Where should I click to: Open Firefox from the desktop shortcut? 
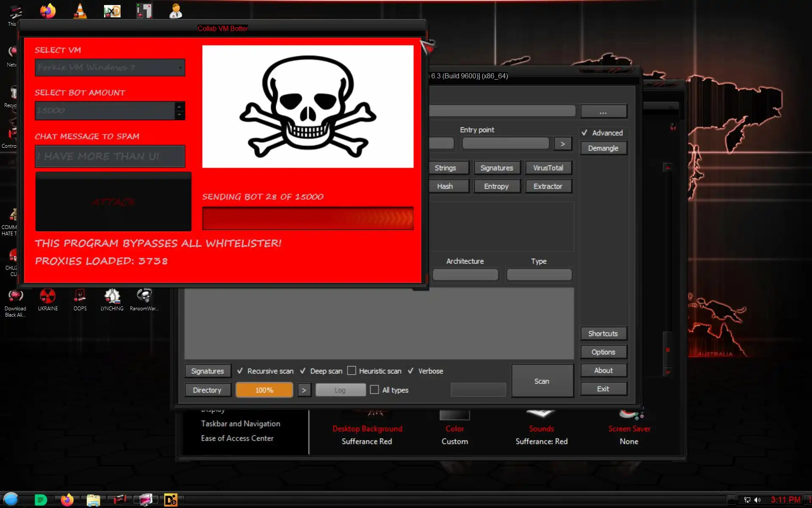click(48, 11)
